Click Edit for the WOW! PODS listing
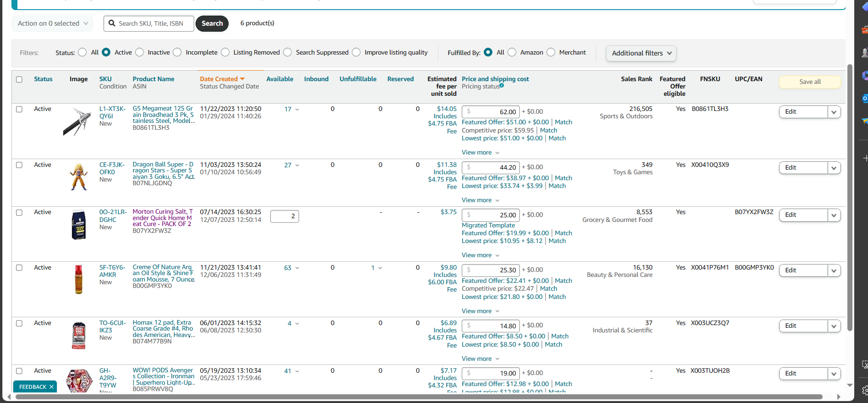 click(803, 374)
